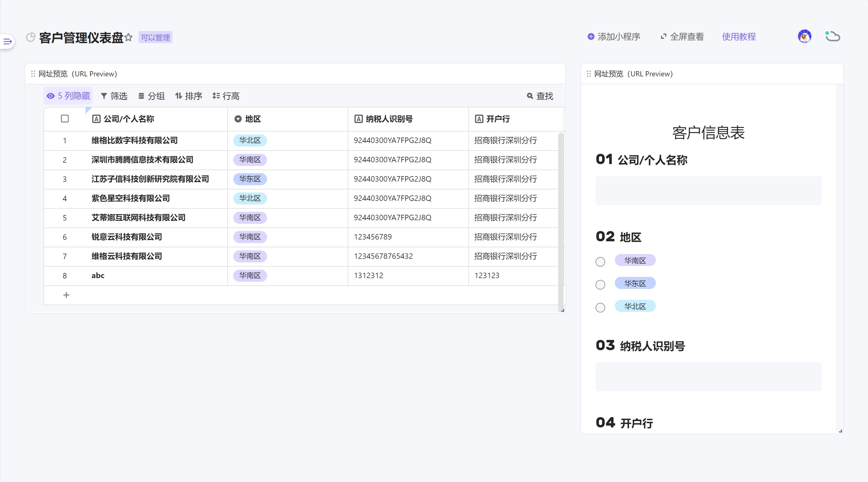This screenshot has width=868, height=482.
Task: Open the 分组 grouping dropdown
Action: [152, 96]
